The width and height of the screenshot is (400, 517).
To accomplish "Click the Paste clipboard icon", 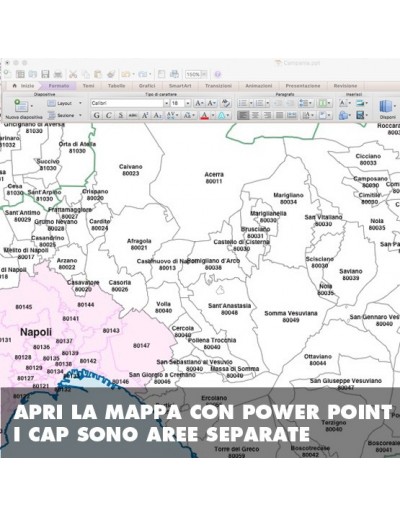I will coord(98,74).
